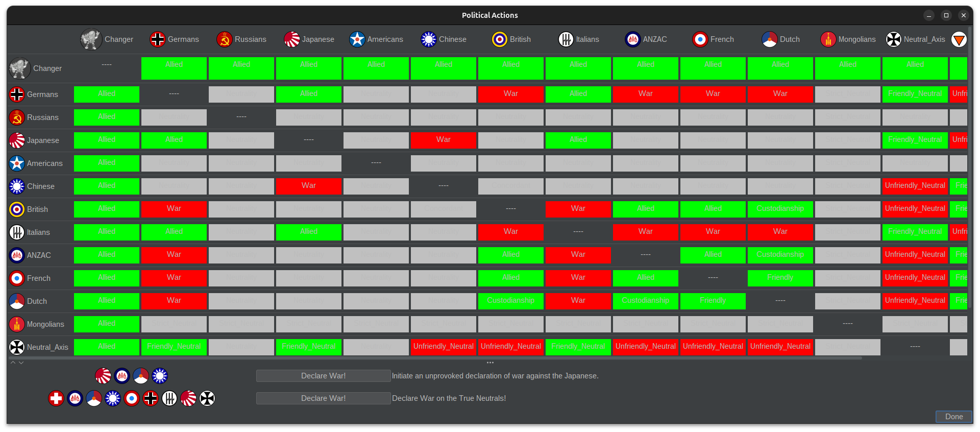Click the Japanese row header flag

pyautogui.click(x=17, y=140)
